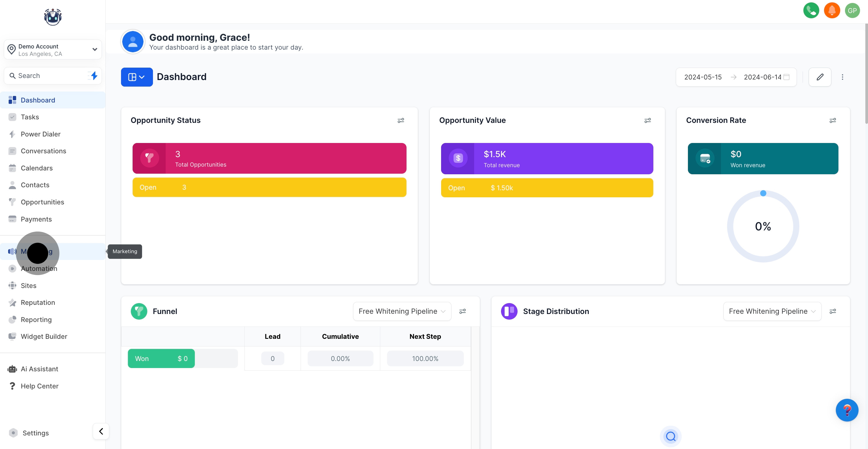Click the conversion rate circular gauge
The width and height of the screenshot is (868, 449).
(x=763, y=226)
